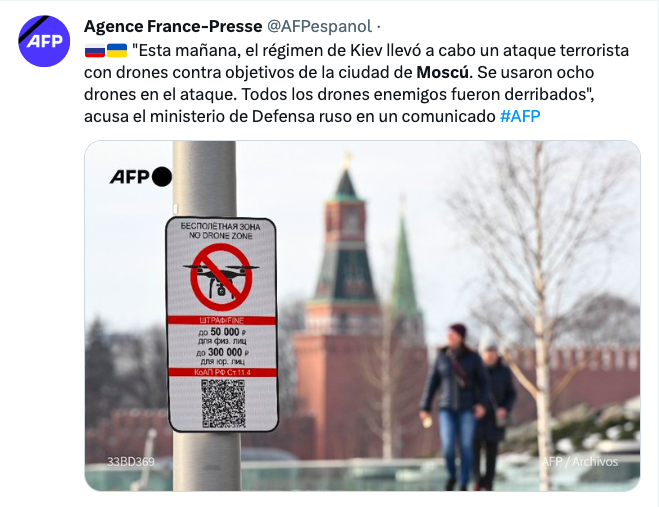Click the 'NO DRONE ZONE' sign heading

[221, 236]
